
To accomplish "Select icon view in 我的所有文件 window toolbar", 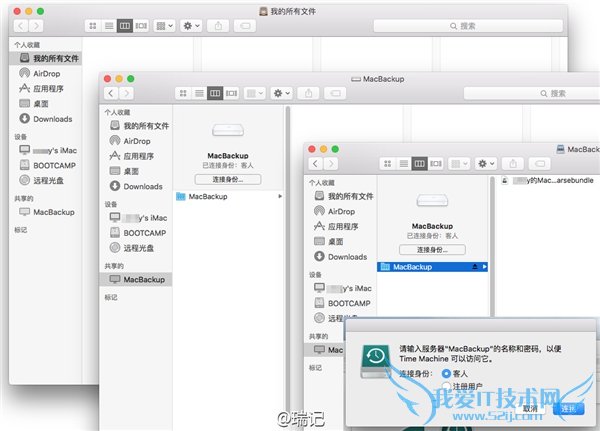I will coord(93,26).
